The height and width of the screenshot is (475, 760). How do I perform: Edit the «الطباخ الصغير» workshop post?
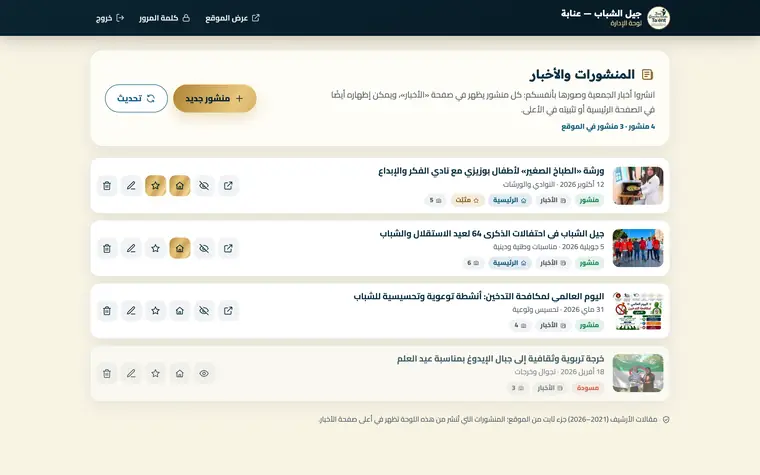[131, 186]
